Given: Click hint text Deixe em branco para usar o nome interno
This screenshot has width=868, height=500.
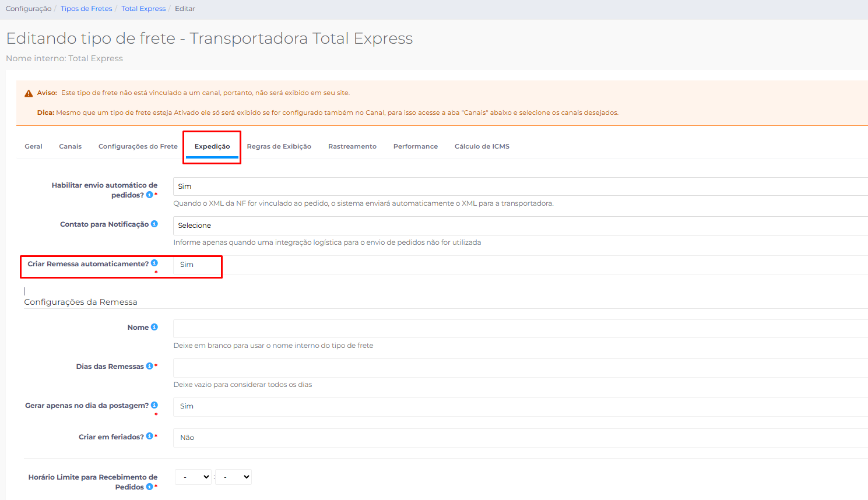Looking at the screenshot, I should click(273, 346).
